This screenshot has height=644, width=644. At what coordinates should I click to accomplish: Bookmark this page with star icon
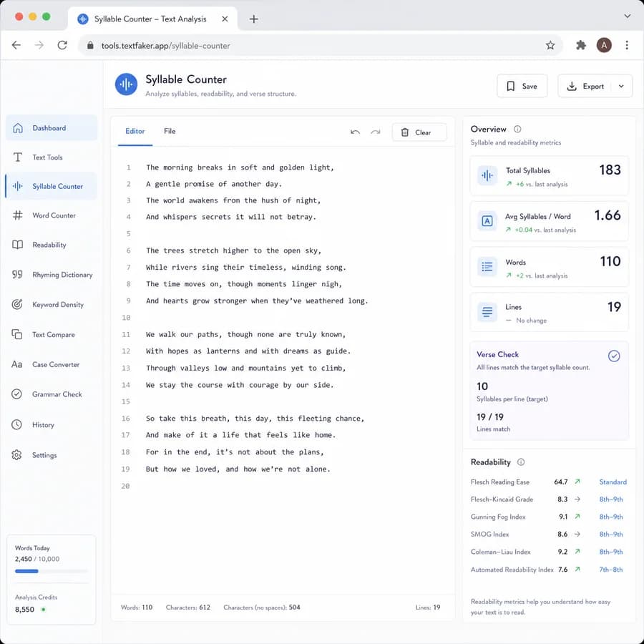tap(550, 45)
